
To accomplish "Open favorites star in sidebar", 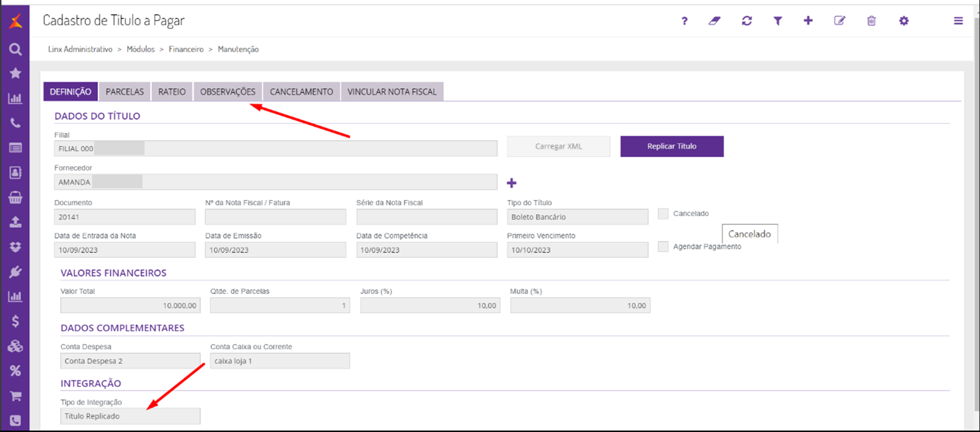I will pyautogui.click(x=15, y=74).
